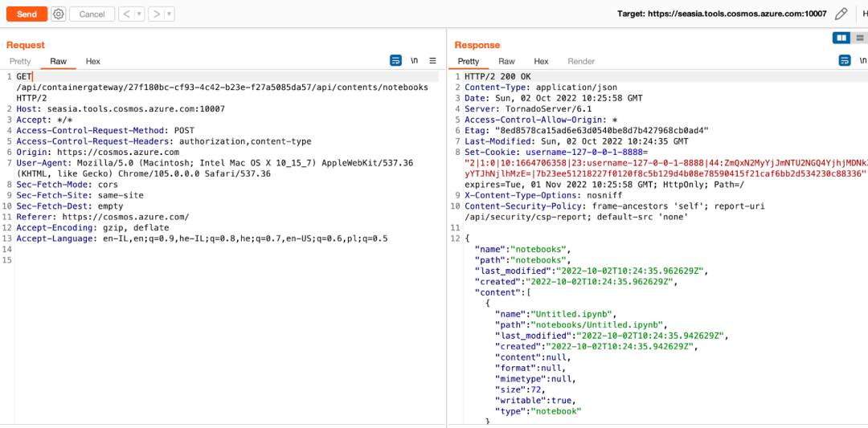Toggle word wrap icon in Response panel

(x=845, y=61)
